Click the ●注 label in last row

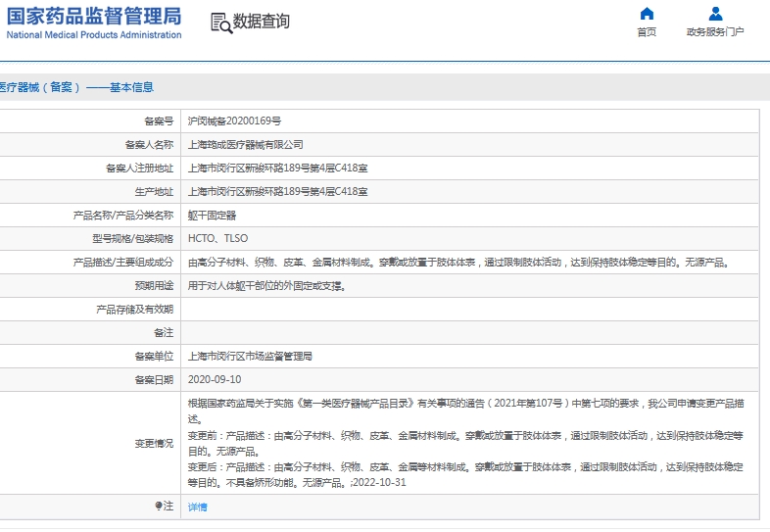click(x=164, y=506)
